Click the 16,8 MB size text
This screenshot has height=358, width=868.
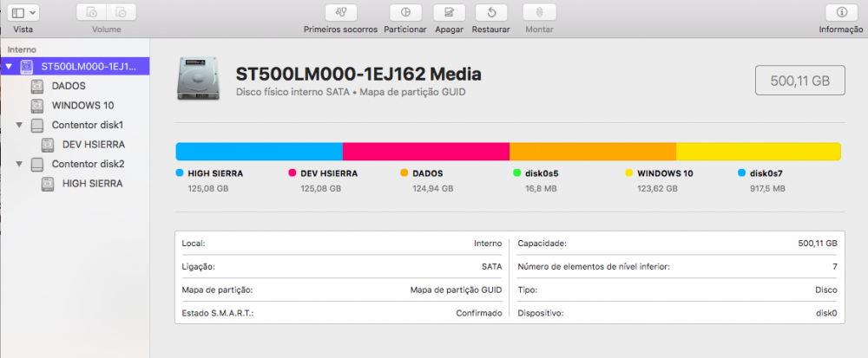(541, 189)
